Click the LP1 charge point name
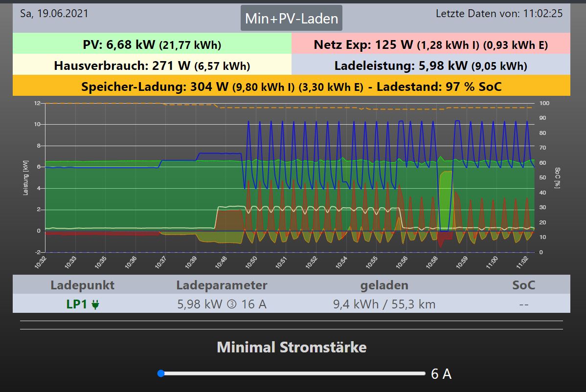586x392 pixels. [77, 305]
